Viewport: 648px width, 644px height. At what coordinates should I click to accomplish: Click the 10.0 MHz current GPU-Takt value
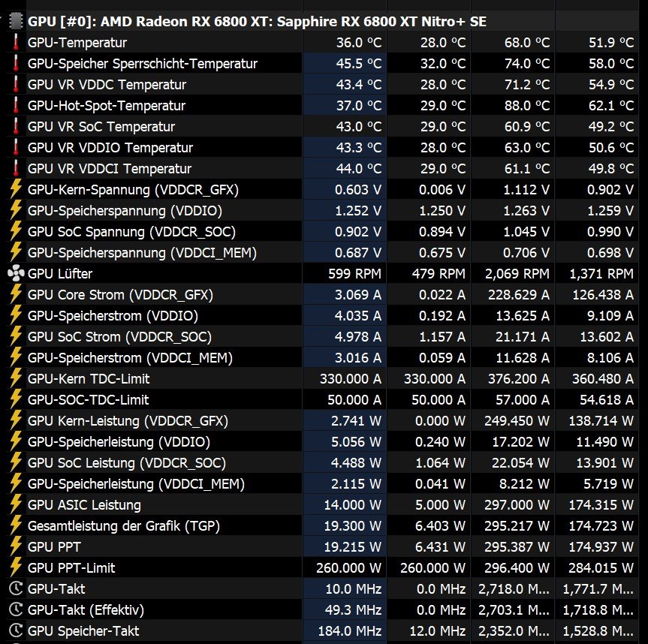coord(354,588)
